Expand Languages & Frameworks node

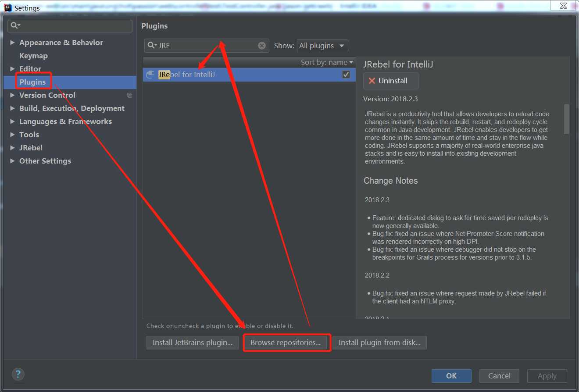point(12,121)
